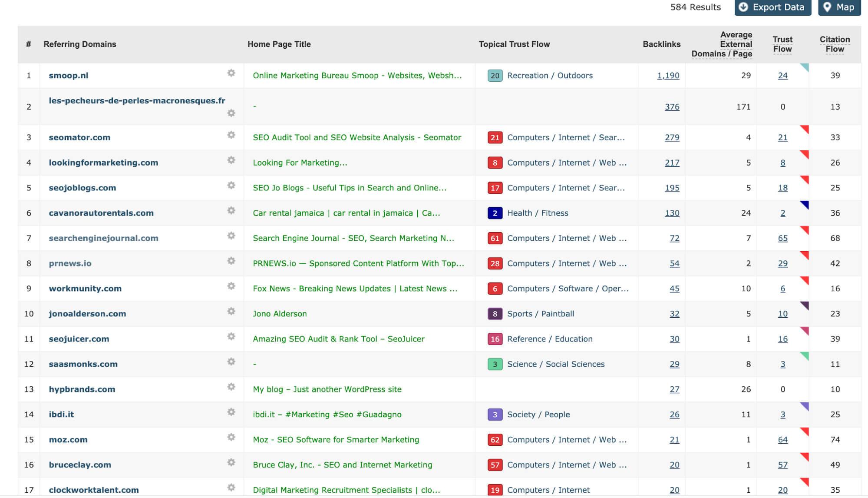Click the 584 Results count text
Viewport: 868px width, 498px height.
pos(696,7)
